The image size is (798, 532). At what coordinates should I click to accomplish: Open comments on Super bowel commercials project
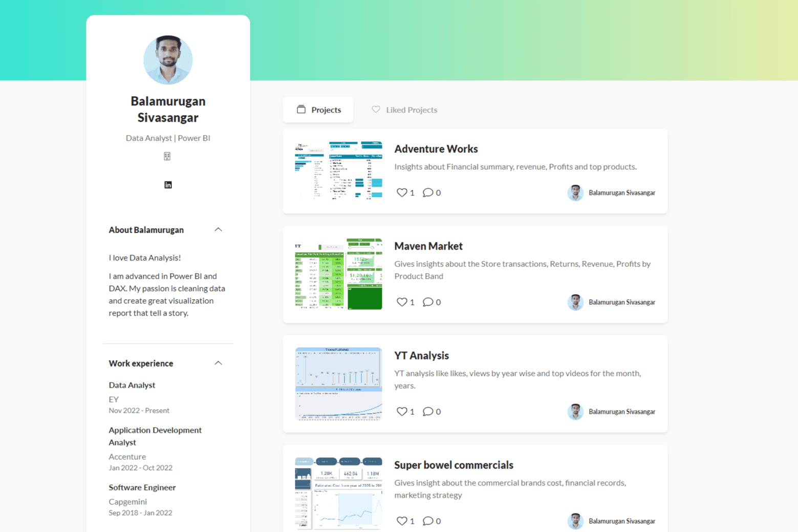[x=428, y=521]
